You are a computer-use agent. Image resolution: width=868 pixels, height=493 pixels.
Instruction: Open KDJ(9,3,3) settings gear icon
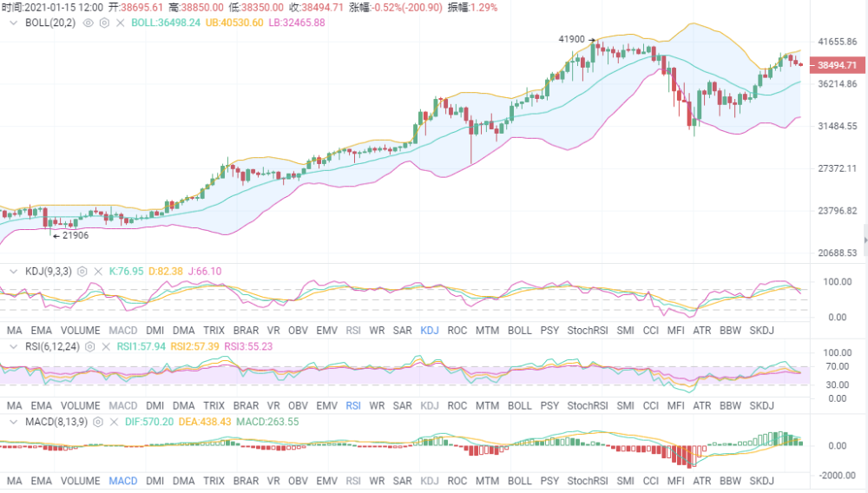82,271
